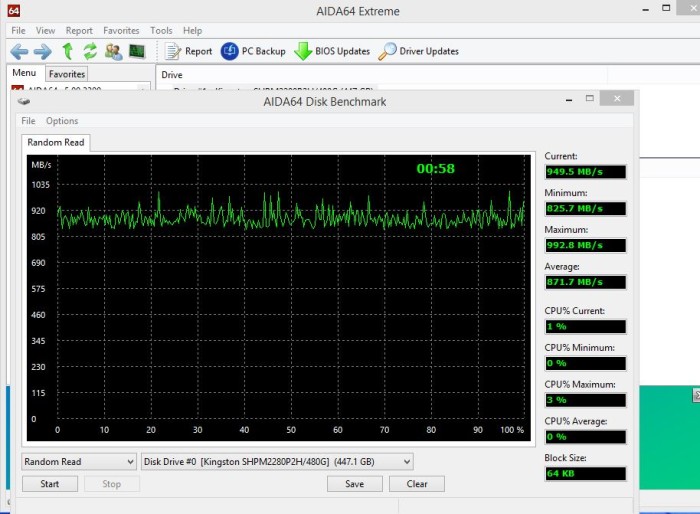The height and width of the screenshot is (514, 700).
Task: Click the Start button
Action: tap(50, 484)
